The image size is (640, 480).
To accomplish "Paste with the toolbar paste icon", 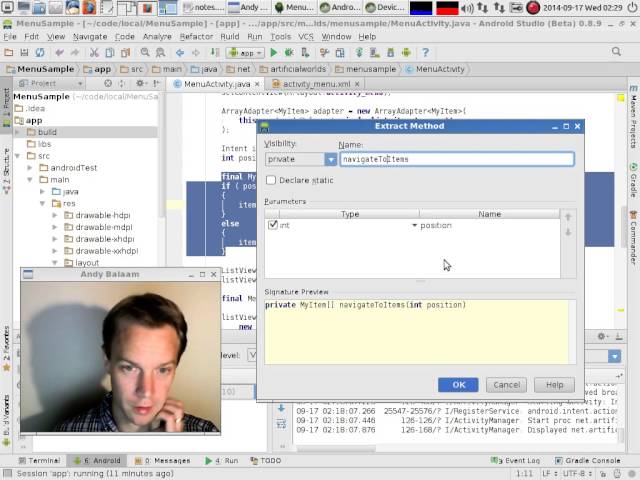I will coord(125,53).
